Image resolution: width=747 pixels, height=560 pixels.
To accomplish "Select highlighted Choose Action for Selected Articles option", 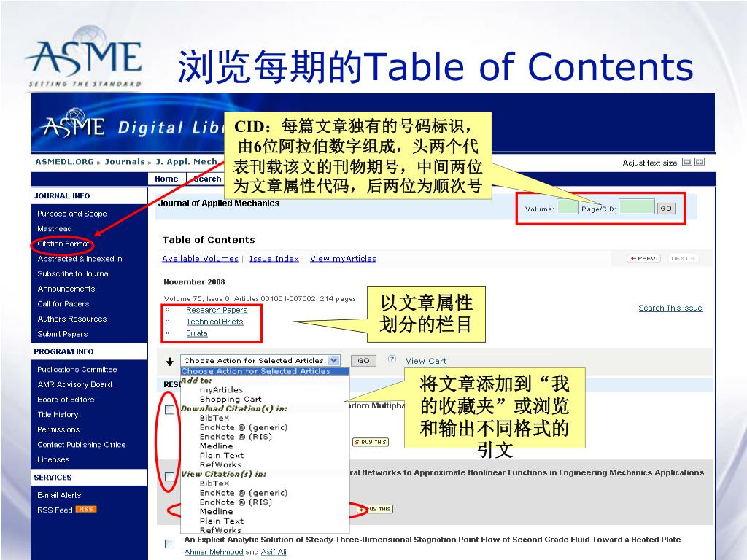I will coord(265,371).
